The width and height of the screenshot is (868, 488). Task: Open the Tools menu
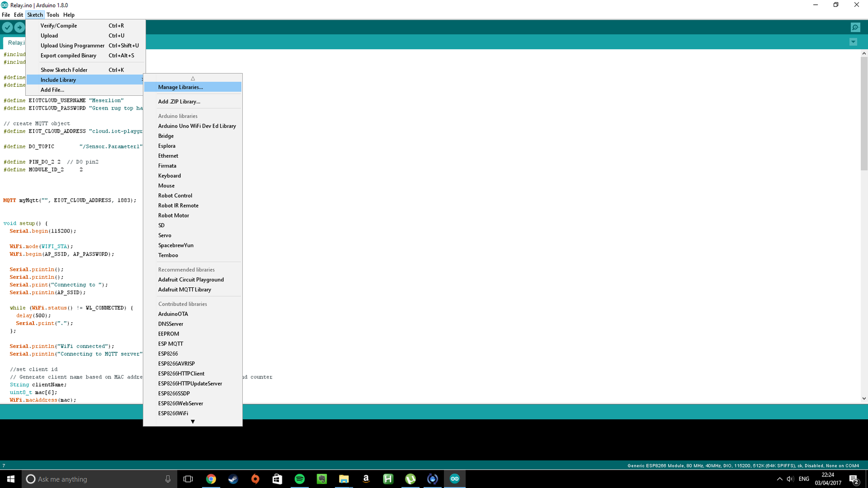pyautogui.click(x=53, y=15)
